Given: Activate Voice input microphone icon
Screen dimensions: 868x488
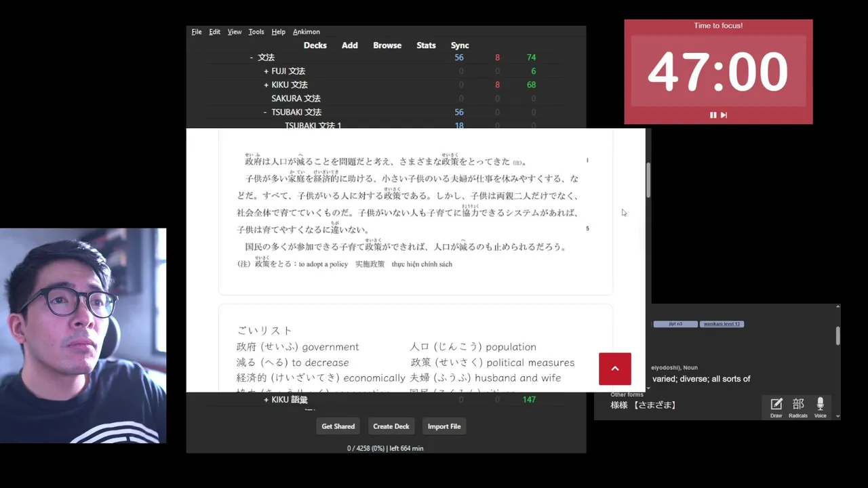Looking at the screenshot, I should 820,407.
